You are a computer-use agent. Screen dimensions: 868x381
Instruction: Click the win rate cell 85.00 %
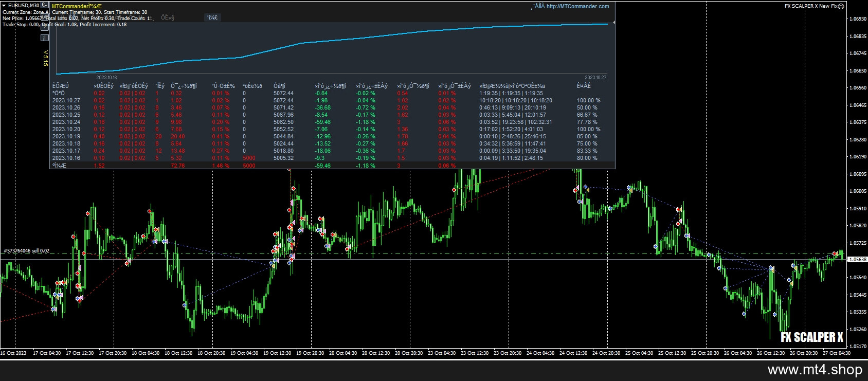[587, 136]
